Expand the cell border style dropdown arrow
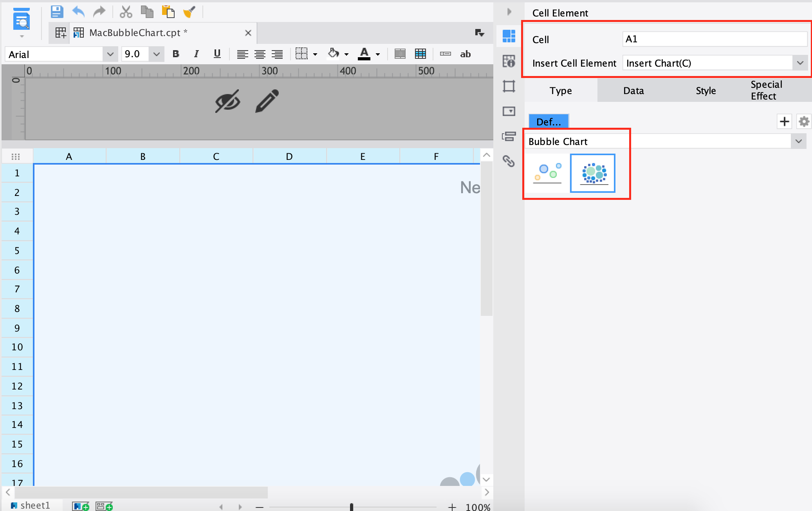The height and width of the screenshot is (511, 812). (x=315, y=54)
